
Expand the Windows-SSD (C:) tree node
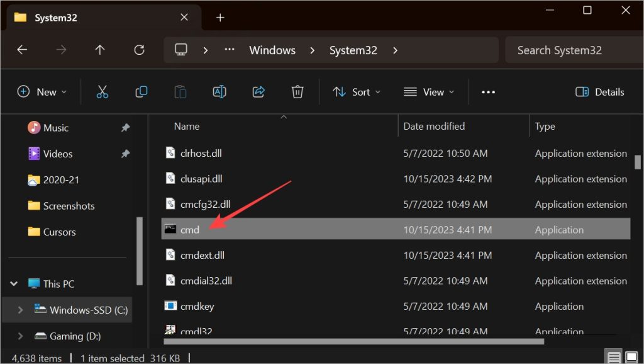[21, 310]
